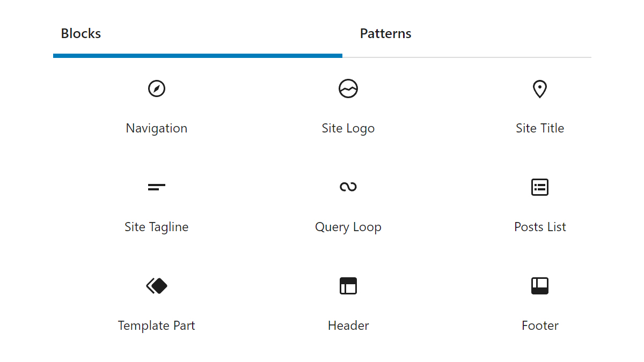Click the Navigation block label
The width and height of the screenshot is (644, 362).
(157, 128)
